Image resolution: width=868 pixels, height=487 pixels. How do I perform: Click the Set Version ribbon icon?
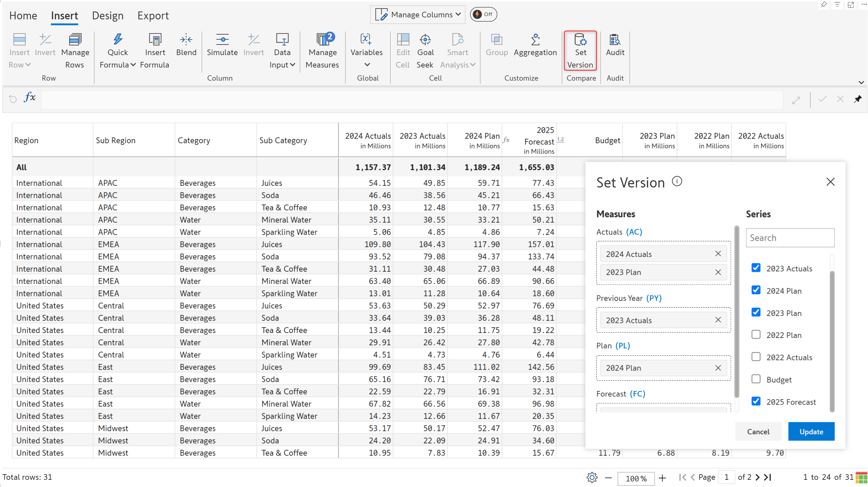coord(580,40)
